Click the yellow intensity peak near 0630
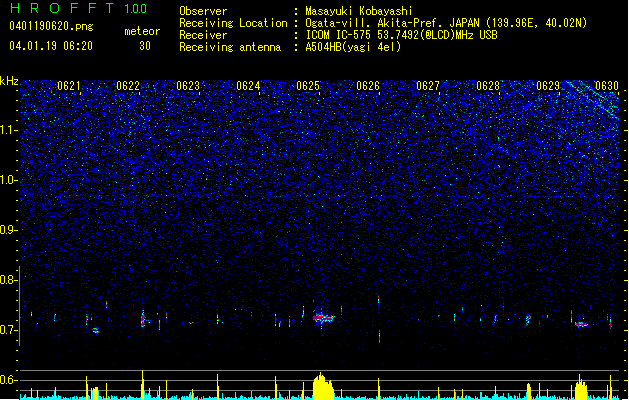 click(x=580, y=387)
